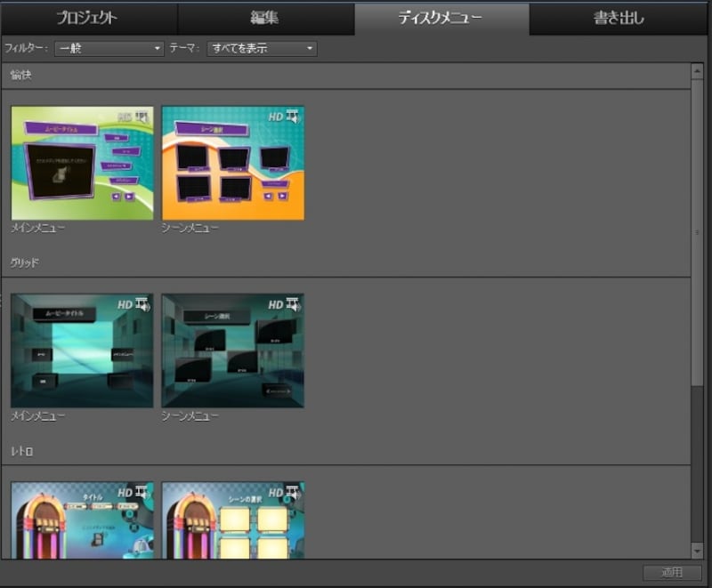Viewport: 712px width, 588px height.
Task: Switch to the プロジェクト tab
Action: point(87,18)
